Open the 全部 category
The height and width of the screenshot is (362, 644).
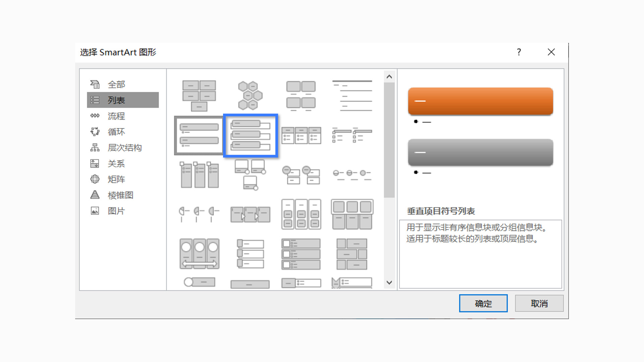click(x=116, y=84)
